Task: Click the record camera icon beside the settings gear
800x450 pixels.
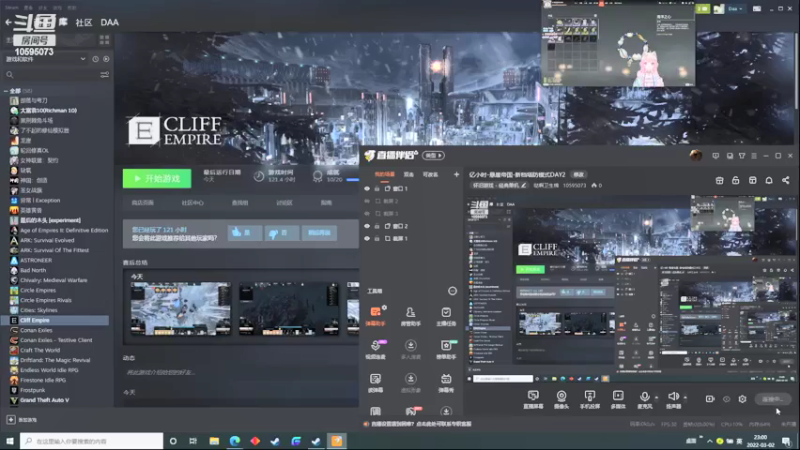Action: tap(710, 399)
